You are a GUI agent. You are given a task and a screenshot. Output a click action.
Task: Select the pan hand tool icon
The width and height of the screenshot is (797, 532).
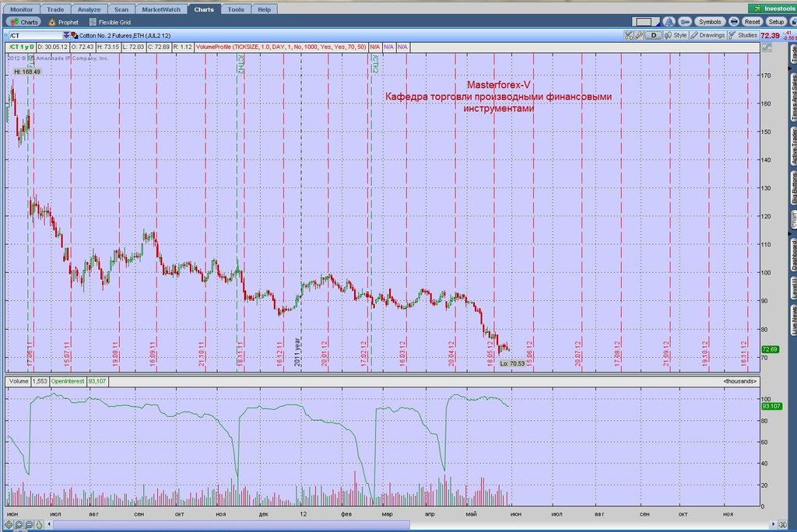click(39, 524)
